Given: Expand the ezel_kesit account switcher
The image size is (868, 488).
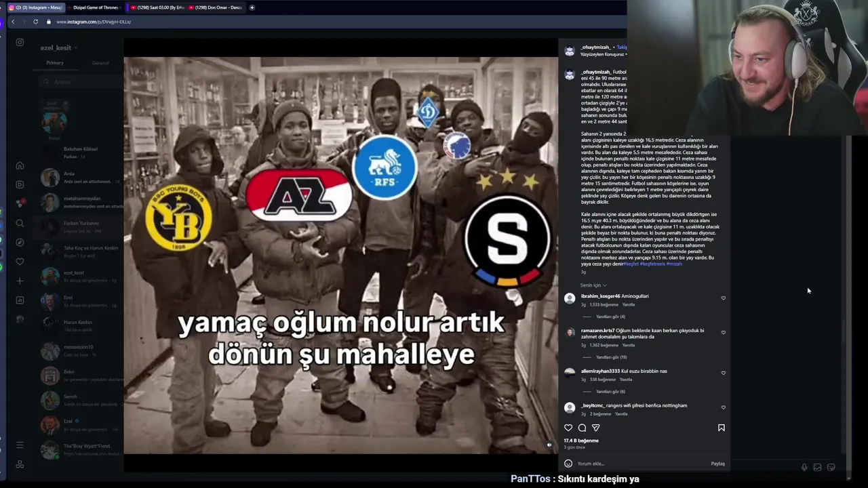Looking at the screenshot, I should pyautogui.click(x=59, y=47).
